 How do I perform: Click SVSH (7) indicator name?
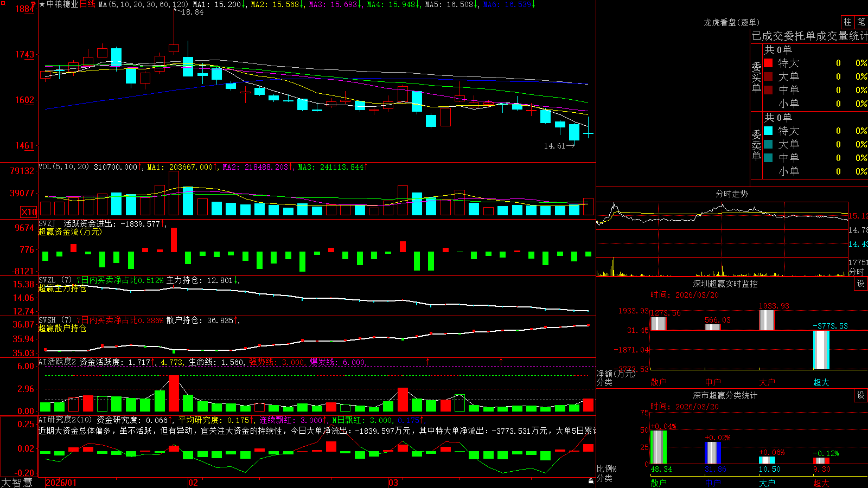pos(55,320)
